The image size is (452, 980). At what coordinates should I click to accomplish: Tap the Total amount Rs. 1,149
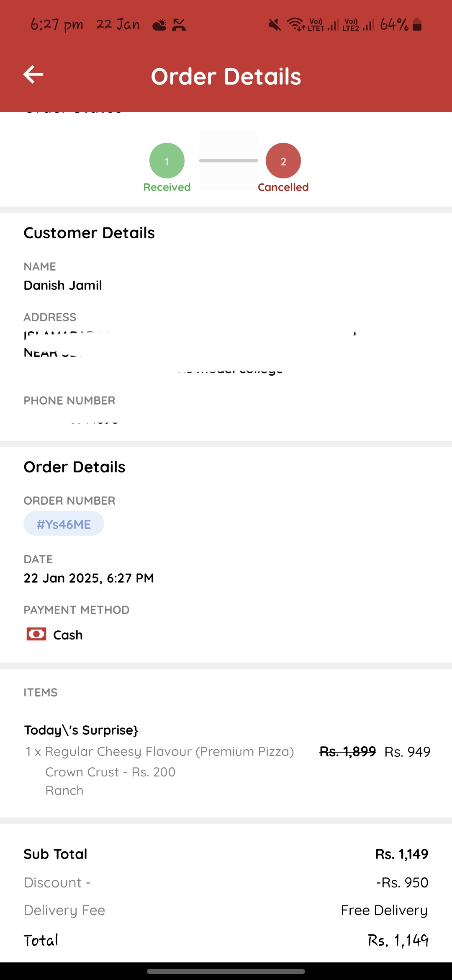click(398, 941)
